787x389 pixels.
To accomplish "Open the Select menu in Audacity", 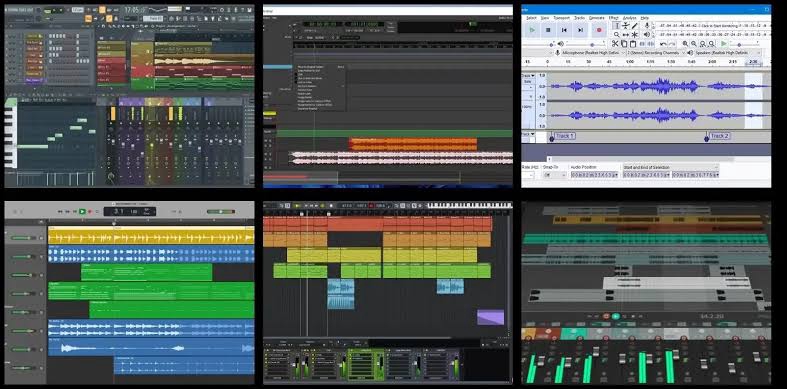I will [x=532, y=18].
